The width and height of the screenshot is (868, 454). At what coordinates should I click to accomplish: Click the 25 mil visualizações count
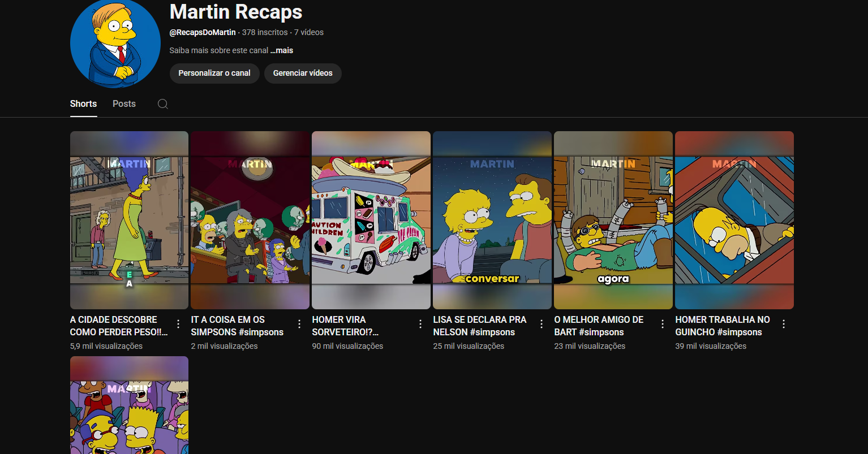tap(469, 346)
